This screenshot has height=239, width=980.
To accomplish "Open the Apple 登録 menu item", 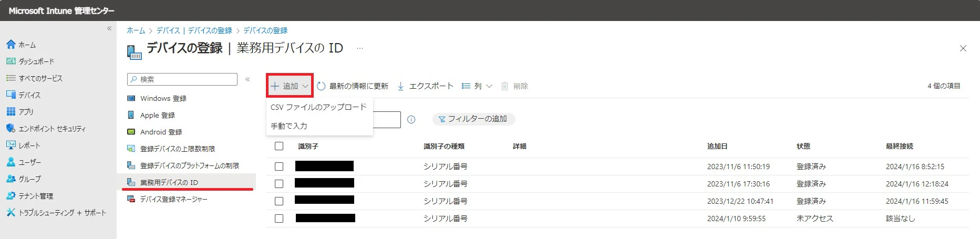I will [x=157, y=115].
